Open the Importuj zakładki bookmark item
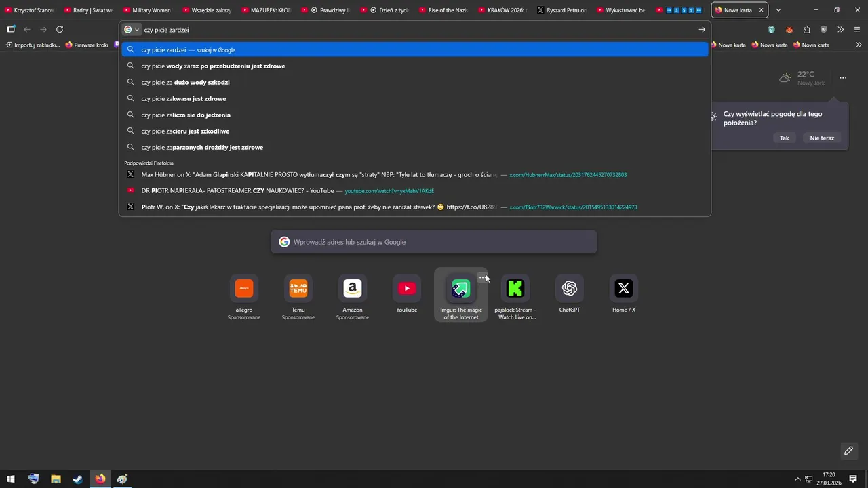 tap(33, 45)
